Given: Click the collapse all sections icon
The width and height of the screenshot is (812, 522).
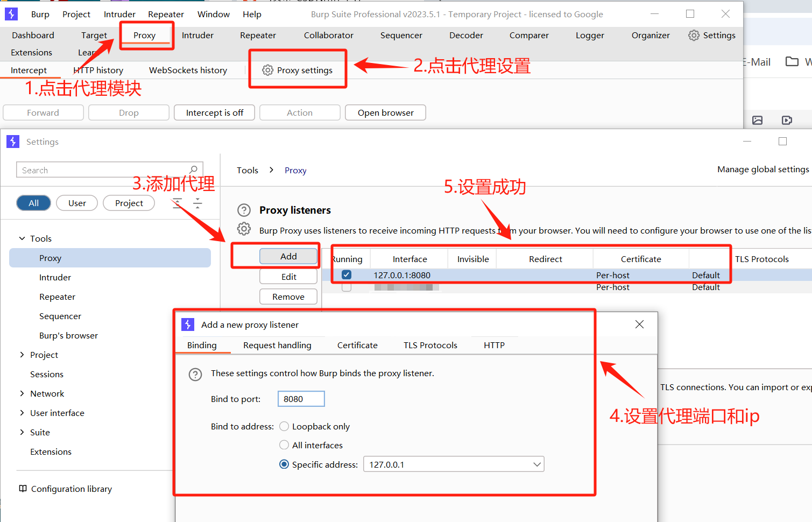Looking at the screenshot, I should [197, 203].
